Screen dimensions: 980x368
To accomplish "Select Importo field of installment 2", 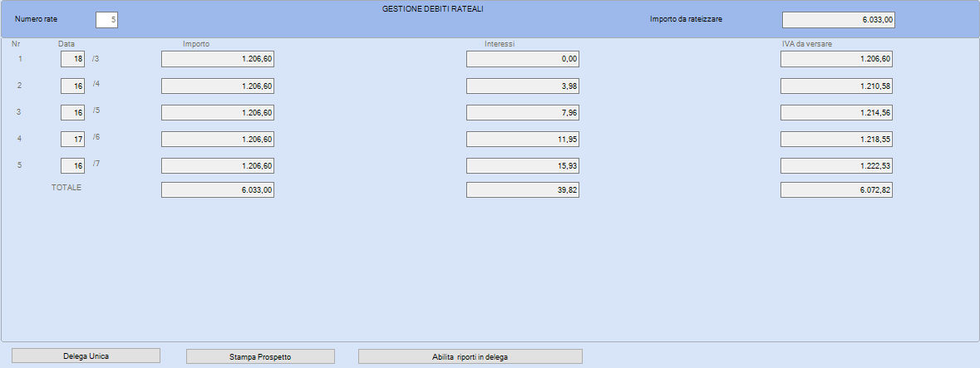I will [x=218, y=86].
